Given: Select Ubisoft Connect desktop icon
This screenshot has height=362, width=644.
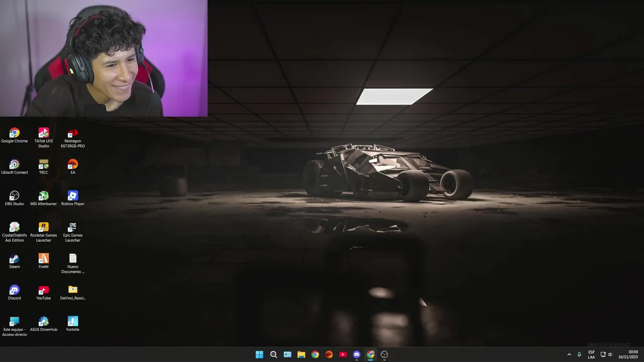Looking at the screenshot, I should pyautogui.click(x=14, y=167).
